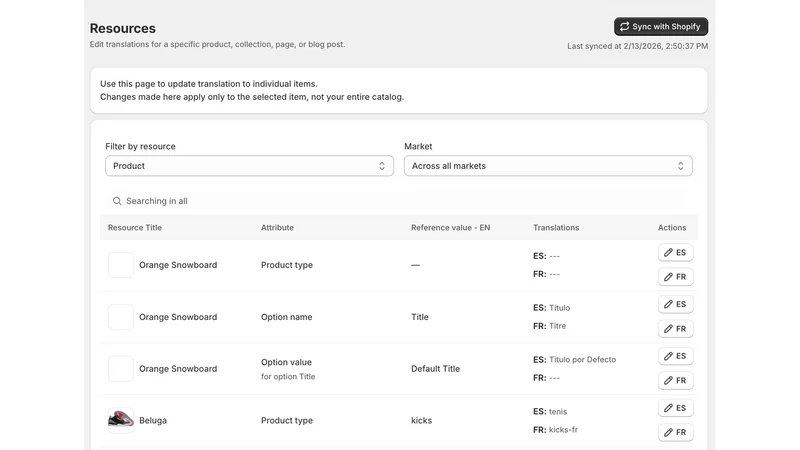
Task: Select the Beluga resource title text
Action: 153,420
